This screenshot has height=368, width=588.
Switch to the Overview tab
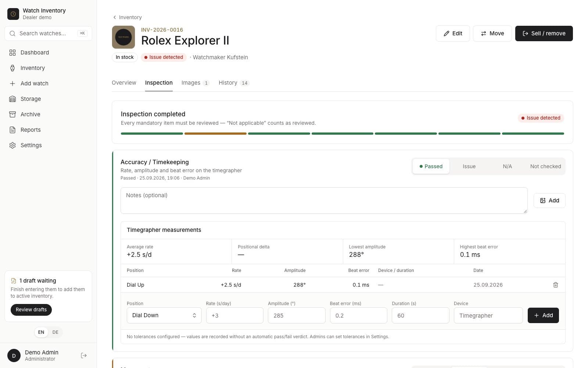(124, 83)
